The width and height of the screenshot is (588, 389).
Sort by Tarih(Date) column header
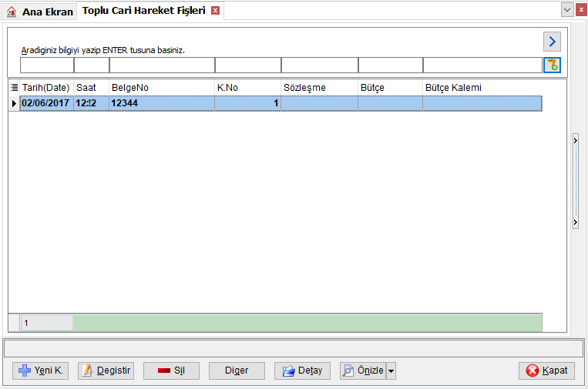coord(46,88)
